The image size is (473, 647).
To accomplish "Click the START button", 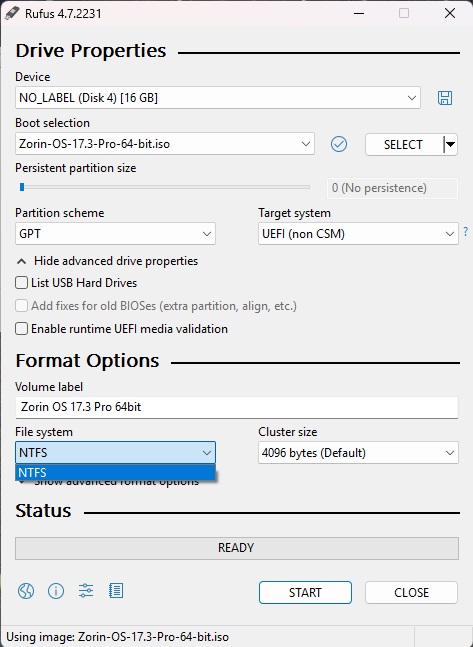I will 305,593.
